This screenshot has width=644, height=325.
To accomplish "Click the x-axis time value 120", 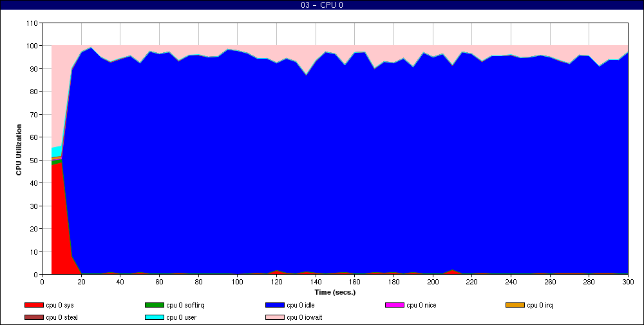I will click(276, 282).
